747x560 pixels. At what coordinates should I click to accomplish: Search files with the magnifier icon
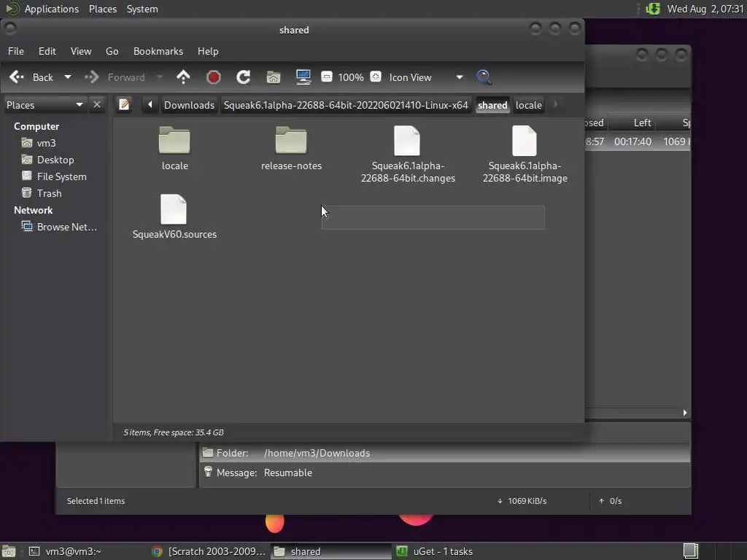(x=484, y=77)
